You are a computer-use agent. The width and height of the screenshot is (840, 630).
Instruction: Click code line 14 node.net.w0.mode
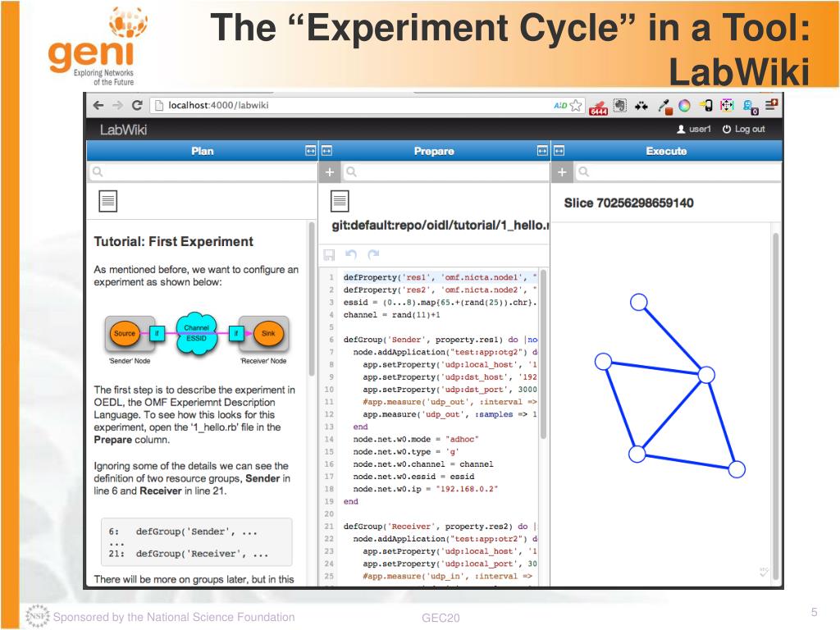coord(416,440)
